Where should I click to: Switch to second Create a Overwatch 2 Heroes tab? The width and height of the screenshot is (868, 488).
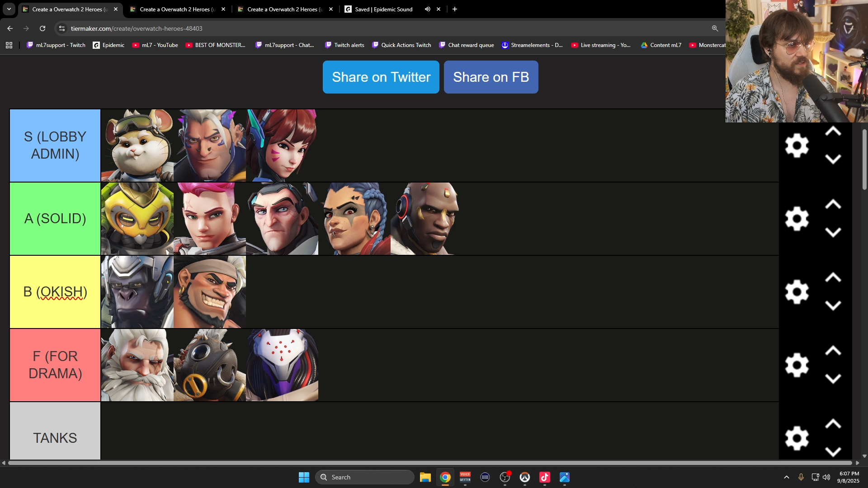click(x=177, y=9)
